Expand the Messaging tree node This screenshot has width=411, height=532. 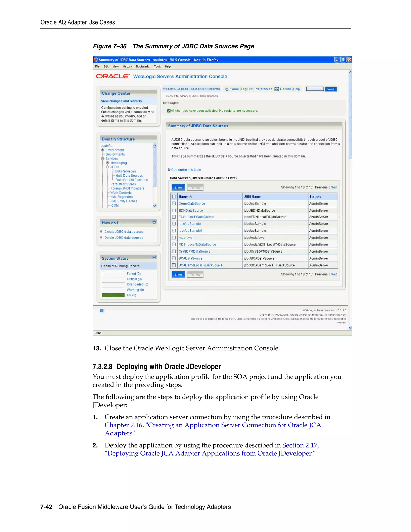click(x=107, y=163)
